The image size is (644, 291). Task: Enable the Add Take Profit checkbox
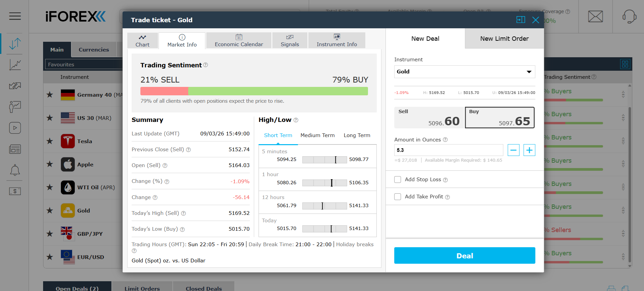coord(398,197)
